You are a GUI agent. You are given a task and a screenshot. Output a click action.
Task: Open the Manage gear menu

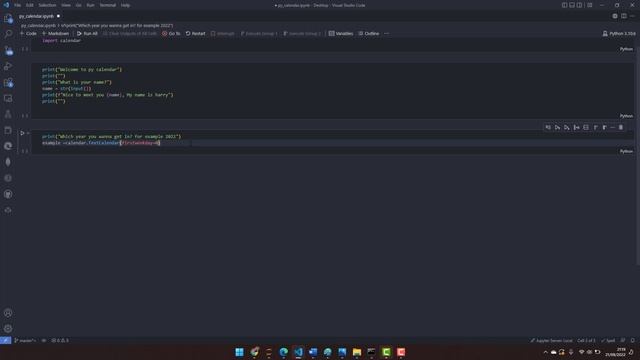(x=8, y=329)
